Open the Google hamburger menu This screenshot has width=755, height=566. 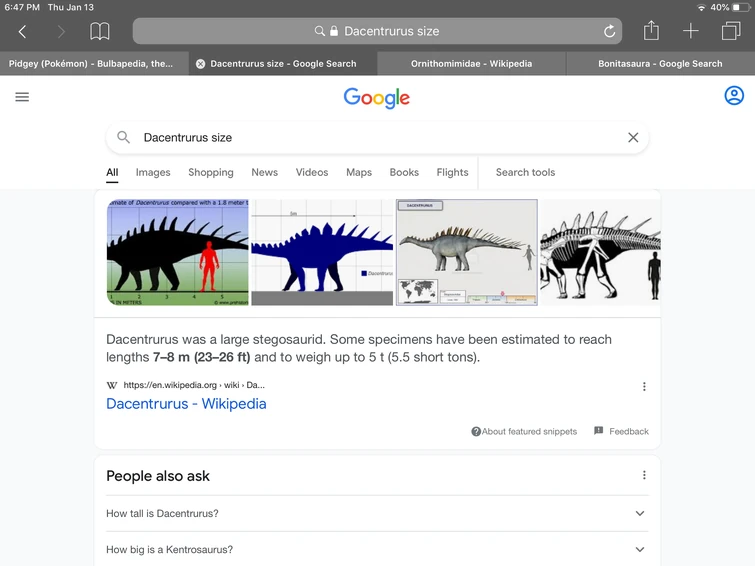[22, 97]
